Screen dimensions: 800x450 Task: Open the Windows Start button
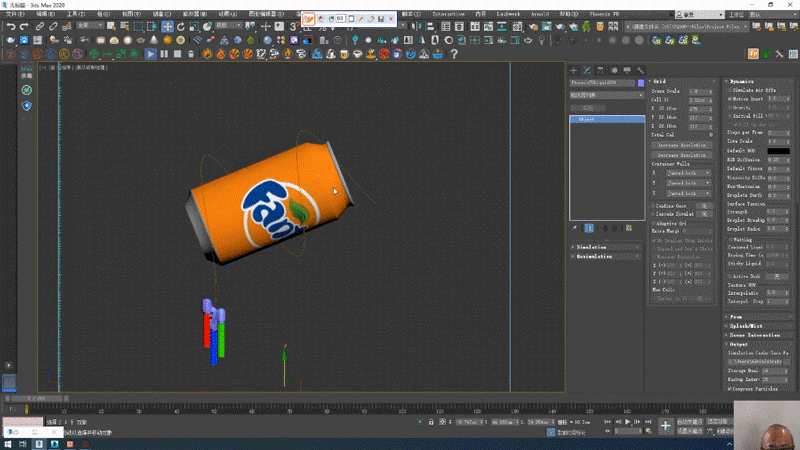[7, 444]
